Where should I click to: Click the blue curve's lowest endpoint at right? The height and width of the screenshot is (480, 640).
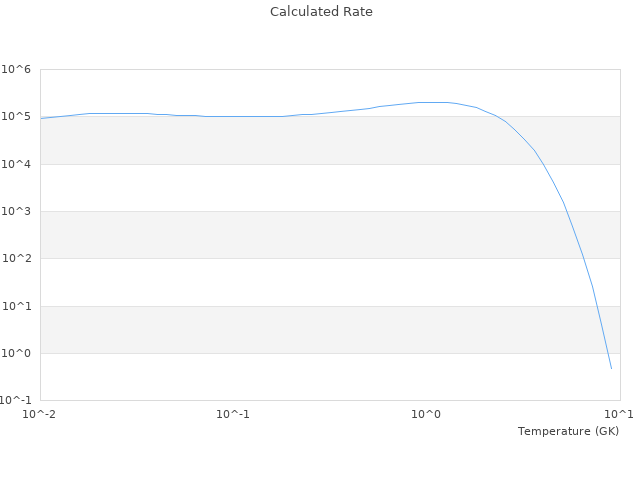[x=611, y=369]
